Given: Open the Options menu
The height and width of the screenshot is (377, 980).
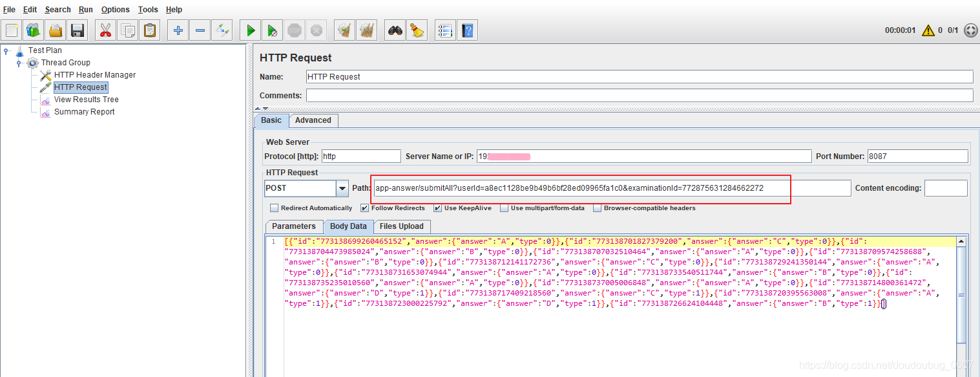Looking at the screenshot, I should click(115, 10).
